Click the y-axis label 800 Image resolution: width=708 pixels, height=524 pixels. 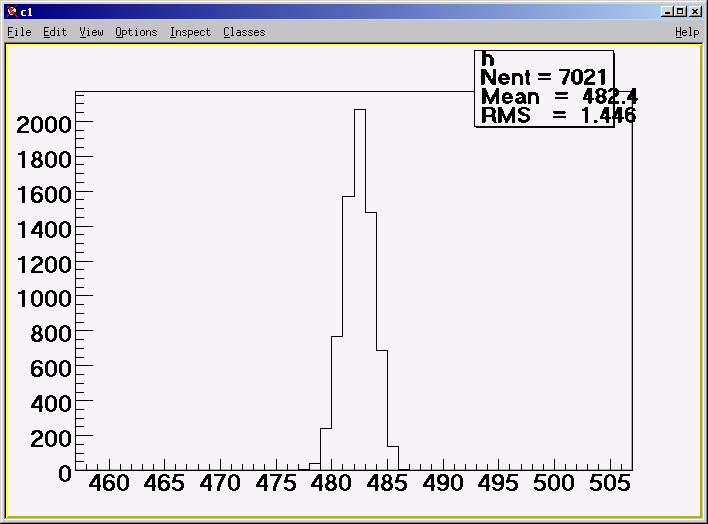(51, 334)
